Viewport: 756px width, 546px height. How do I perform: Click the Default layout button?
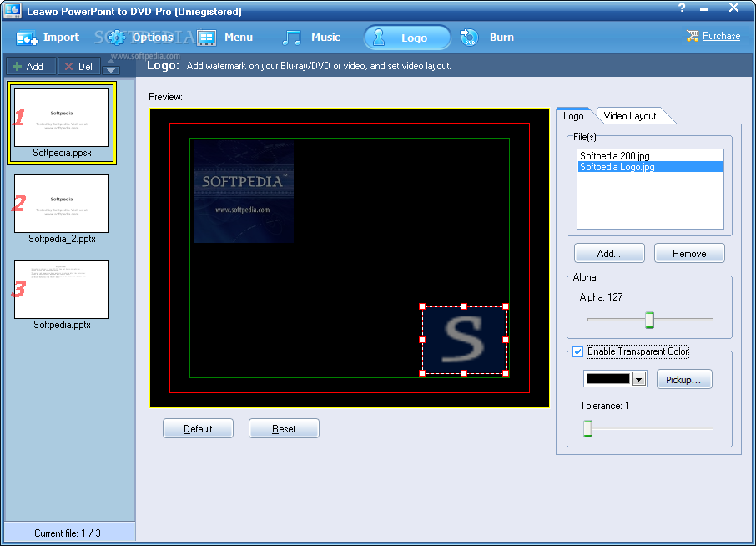(x=198, y=429)
